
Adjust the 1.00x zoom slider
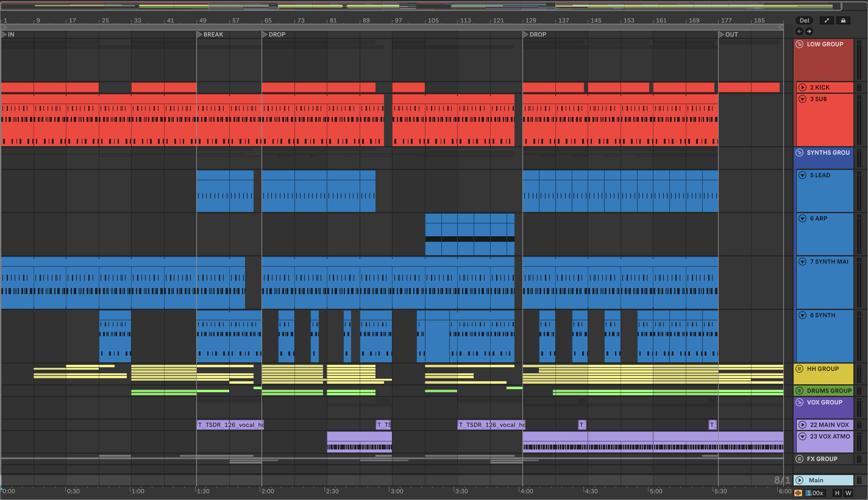point(815,493)
